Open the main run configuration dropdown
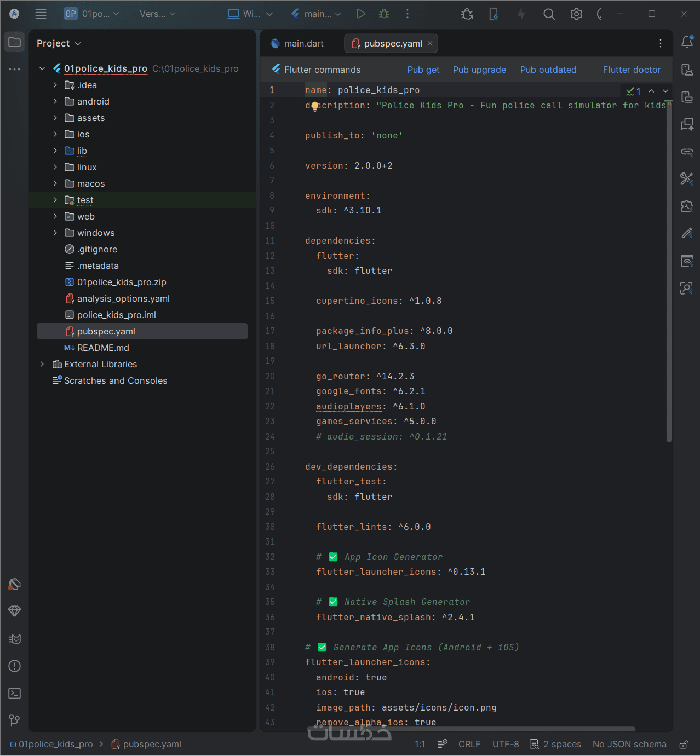 pos(317,14)
